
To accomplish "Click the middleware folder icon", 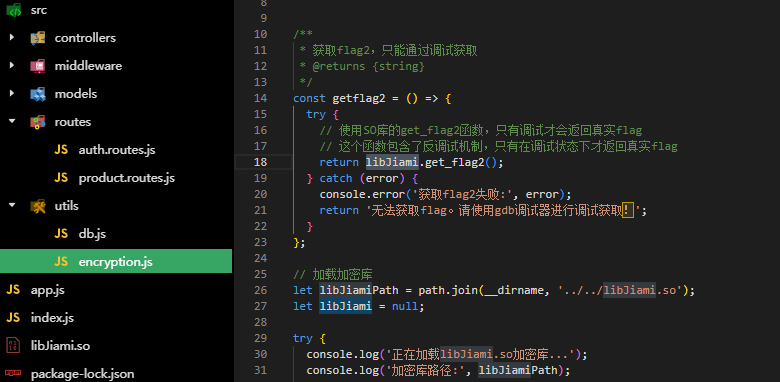I will (38, 66).
